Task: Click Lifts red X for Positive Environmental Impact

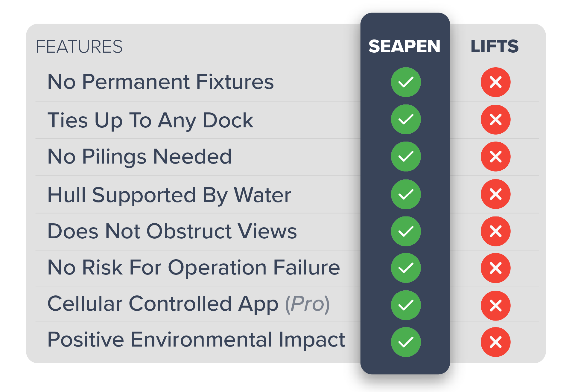Action: click(495, 342)
